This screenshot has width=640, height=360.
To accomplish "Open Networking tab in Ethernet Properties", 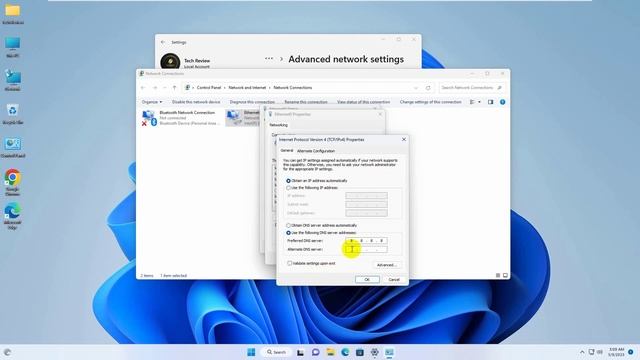I will tap(278, 125).
